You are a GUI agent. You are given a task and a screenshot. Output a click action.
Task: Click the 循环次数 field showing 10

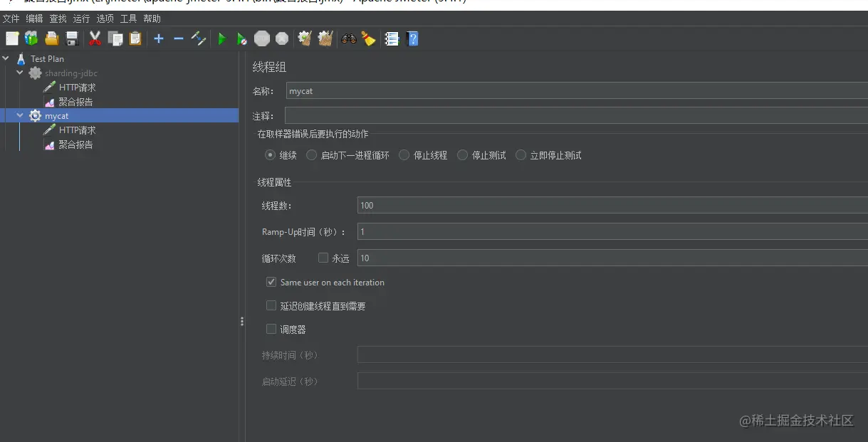[x=612, y=258]
